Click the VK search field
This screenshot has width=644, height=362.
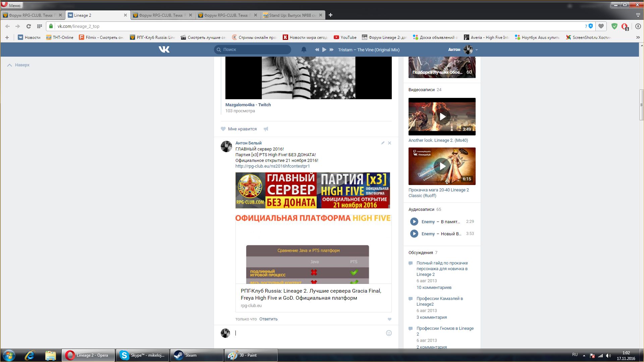pos(253,50)
